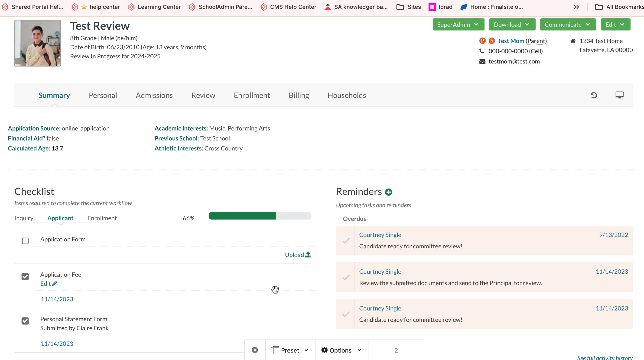This screenshot has height=360, width=644.
Task: Open the Preset dropdown
Action: point(290,350)
